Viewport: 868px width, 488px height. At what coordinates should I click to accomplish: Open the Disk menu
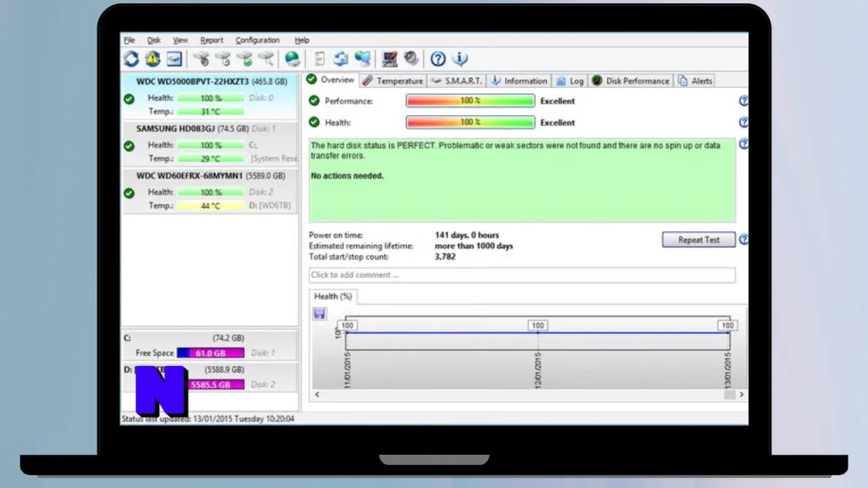pos(153,40)
